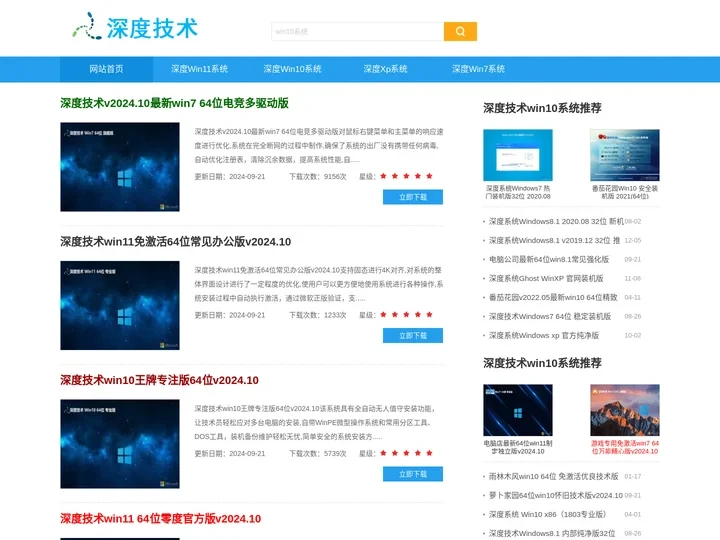The width and height of the screenshot is (720, 540).
Task: Click 下载次数：9156次 text
Action: 318,176
